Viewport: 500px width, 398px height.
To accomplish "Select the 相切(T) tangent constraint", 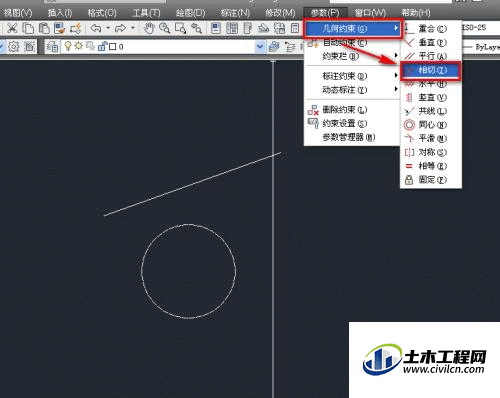I will 431,70.
